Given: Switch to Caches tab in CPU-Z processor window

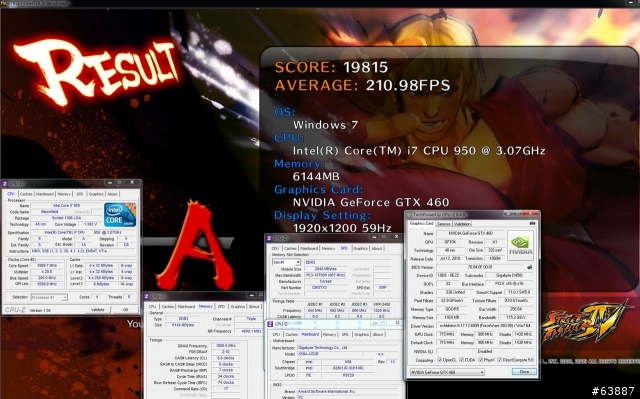Looking at the screenshot, I should point(26,194).
